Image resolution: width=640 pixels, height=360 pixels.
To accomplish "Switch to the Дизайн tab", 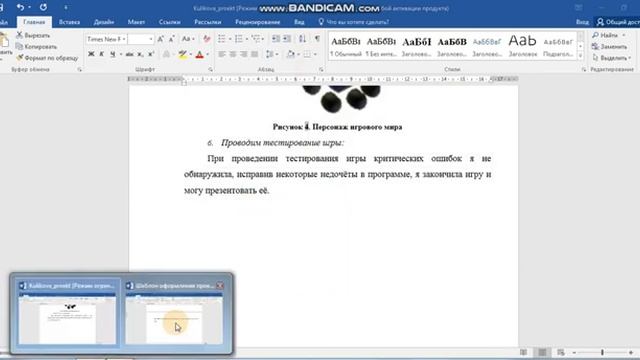I will tap(104, 22).
